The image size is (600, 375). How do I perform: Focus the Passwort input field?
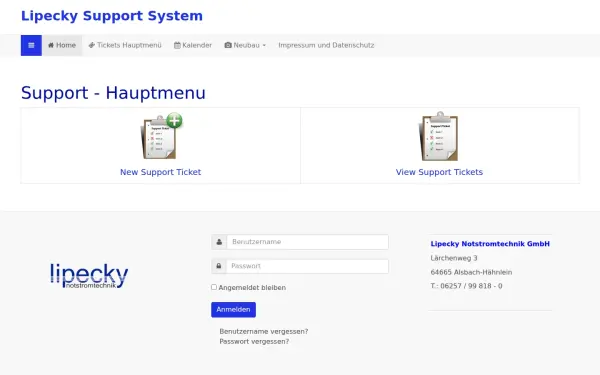308,266
